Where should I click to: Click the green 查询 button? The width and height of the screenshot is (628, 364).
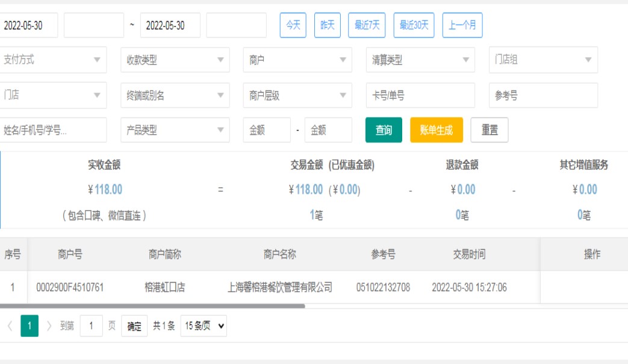click(x=384, y=130)
